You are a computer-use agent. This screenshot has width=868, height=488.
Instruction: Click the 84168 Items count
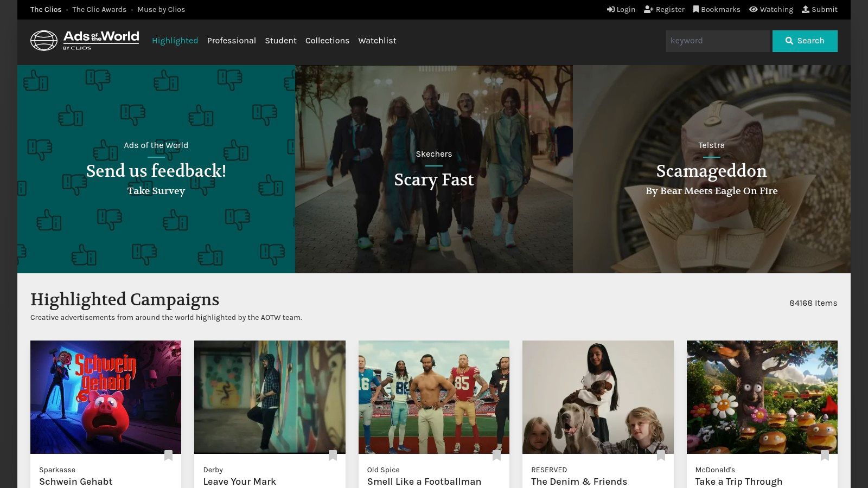813,303
